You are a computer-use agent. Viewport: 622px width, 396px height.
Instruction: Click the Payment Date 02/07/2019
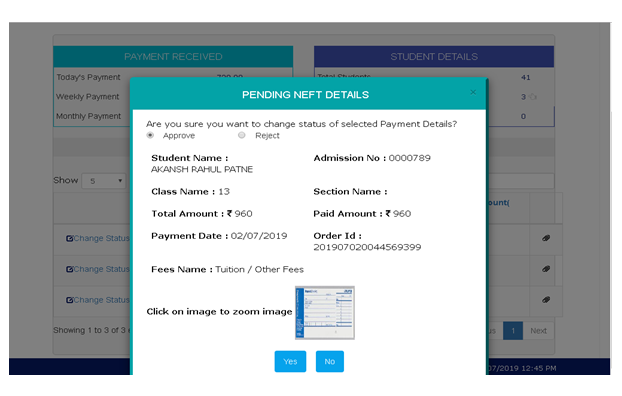(x=259, y=236)
